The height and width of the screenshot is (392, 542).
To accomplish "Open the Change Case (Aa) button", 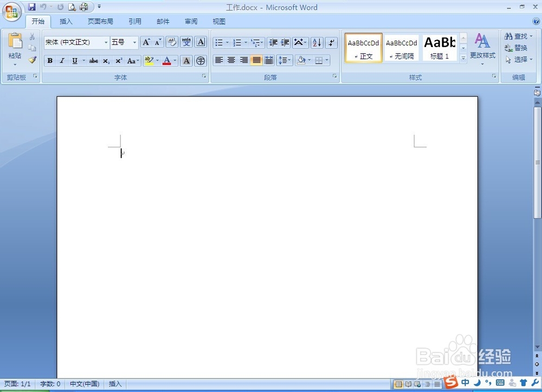I will [133, 61].
